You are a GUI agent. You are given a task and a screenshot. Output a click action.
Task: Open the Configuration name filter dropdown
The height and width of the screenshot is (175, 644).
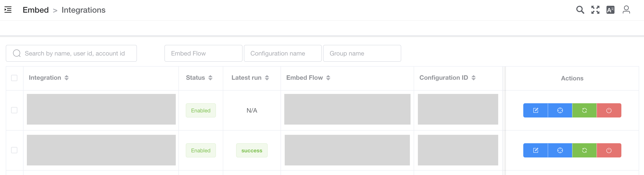pyautogui.click(x=282, y=53)
